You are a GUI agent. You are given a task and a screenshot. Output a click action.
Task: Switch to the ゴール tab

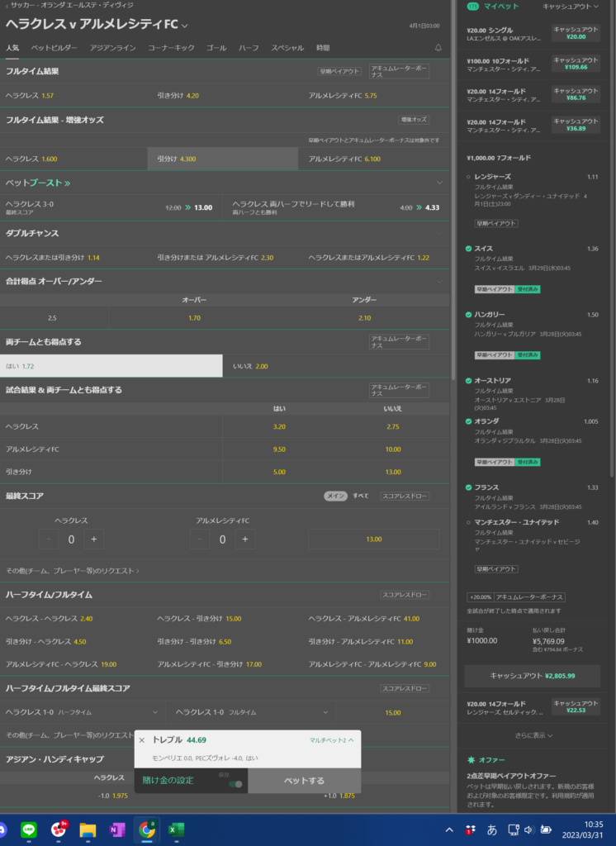[x=216, y=48]
